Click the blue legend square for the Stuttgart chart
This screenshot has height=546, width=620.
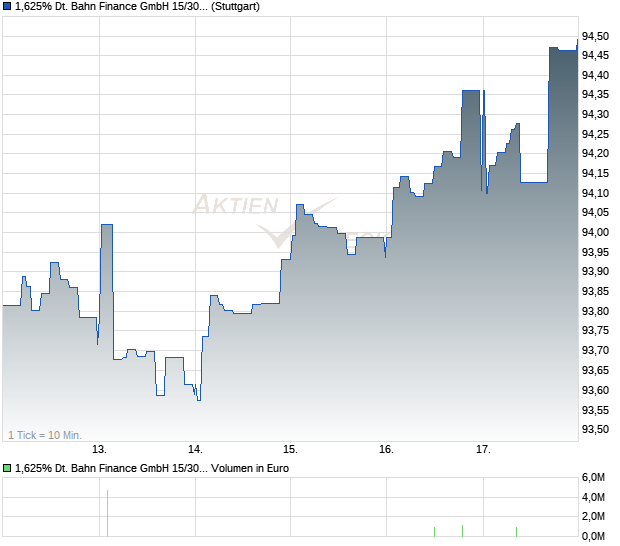(x=7, y=7)
